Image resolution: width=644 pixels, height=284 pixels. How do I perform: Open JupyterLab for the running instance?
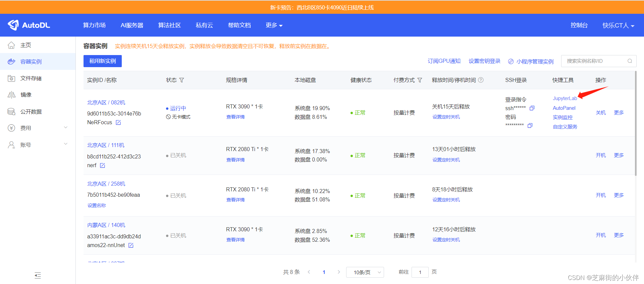(x=565, y=98)
